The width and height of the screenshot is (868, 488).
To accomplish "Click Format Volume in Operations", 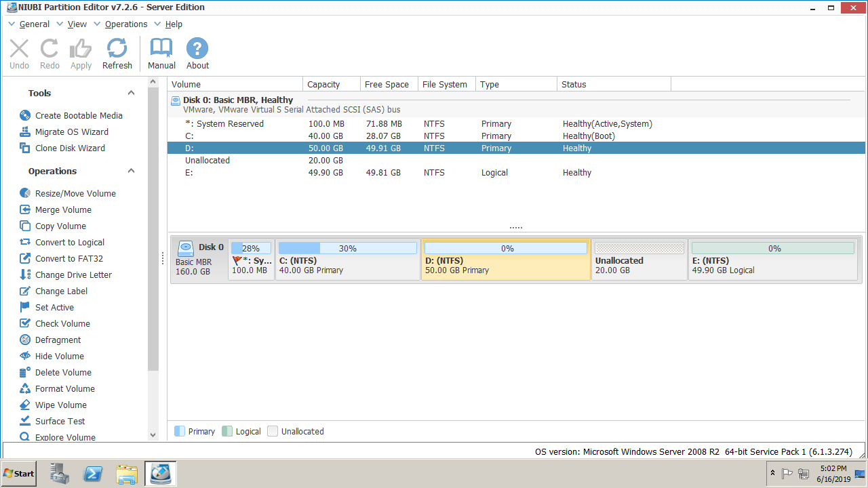I will pos(64,389).
